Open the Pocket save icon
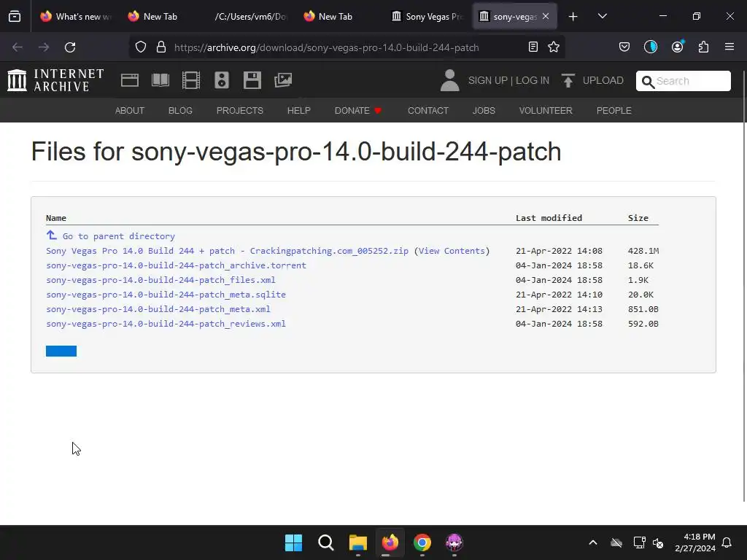 pos(624,47)
